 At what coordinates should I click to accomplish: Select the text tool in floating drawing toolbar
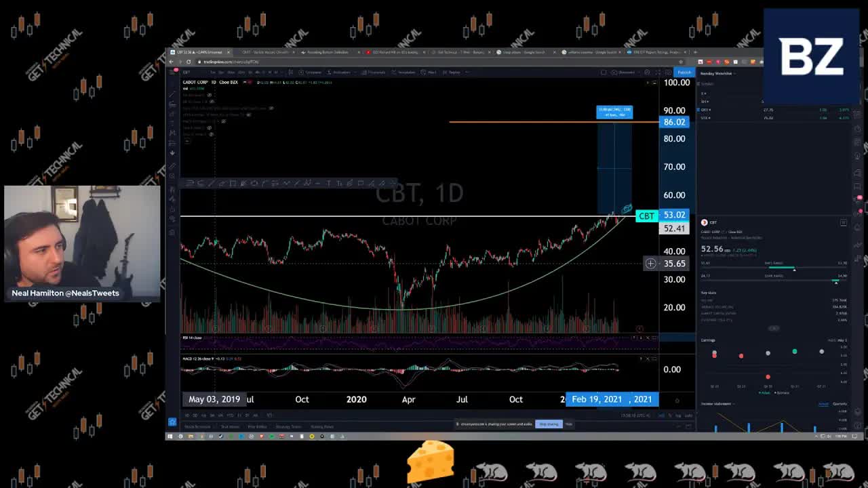[328, 183]
